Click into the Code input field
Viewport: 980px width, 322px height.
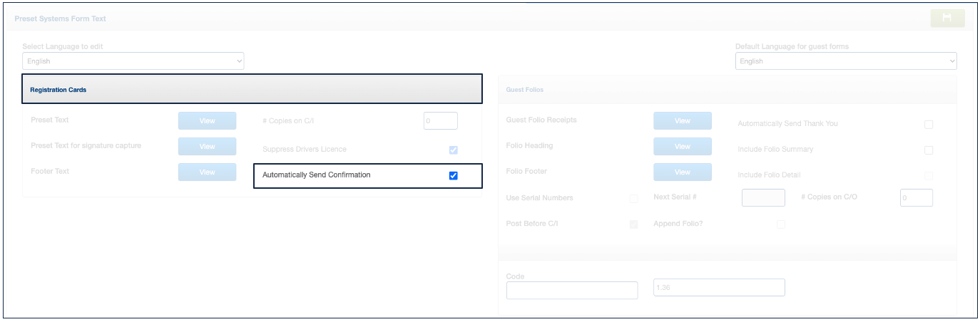571,290
